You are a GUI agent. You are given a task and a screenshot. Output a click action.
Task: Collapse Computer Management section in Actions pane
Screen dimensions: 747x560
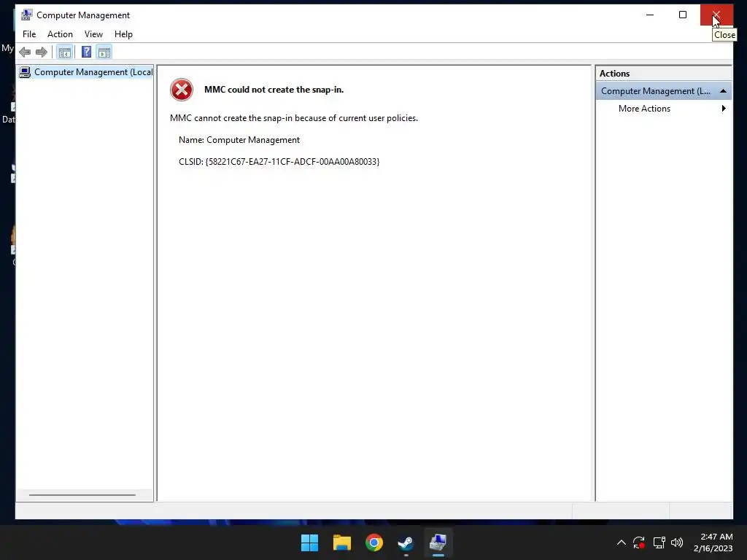pyautogui.click(x=723, y=91)
